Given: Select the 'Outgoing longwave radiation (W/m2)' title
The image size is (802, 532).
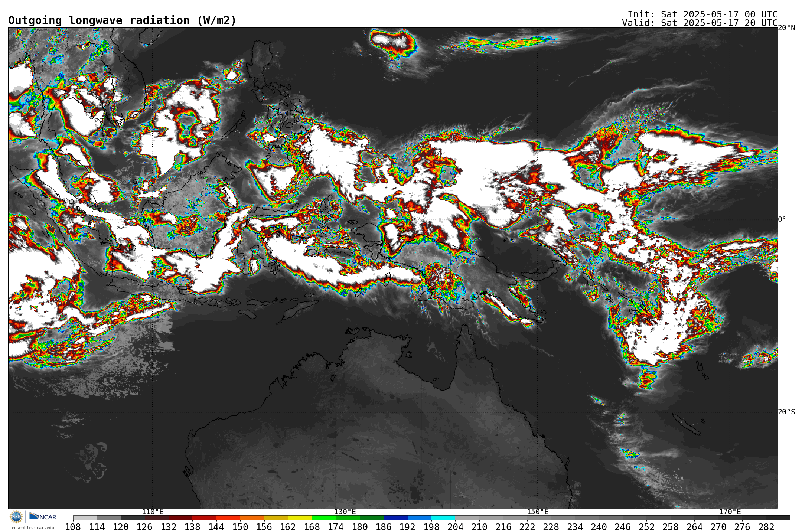Looking at the screenshot, I should tap(122, 20).
